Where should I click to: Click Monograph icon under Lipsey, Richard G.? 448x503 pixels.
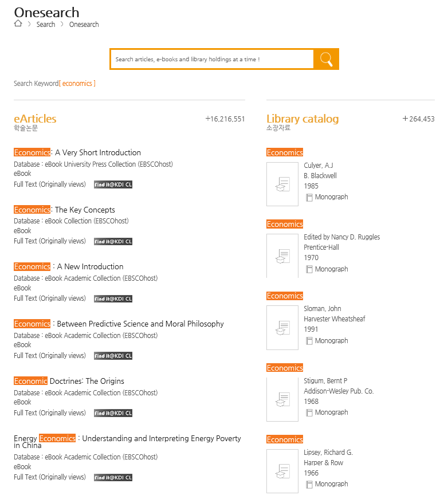click(309, 484)
